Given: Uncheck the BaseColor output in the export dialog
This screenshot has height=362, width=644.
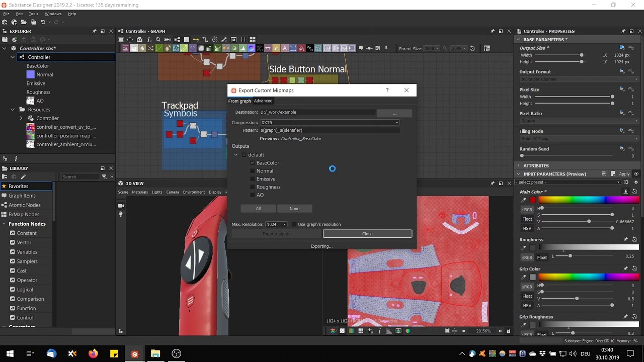Looking at the screenshot, I should pyautogui.click(x=252, y=162).
